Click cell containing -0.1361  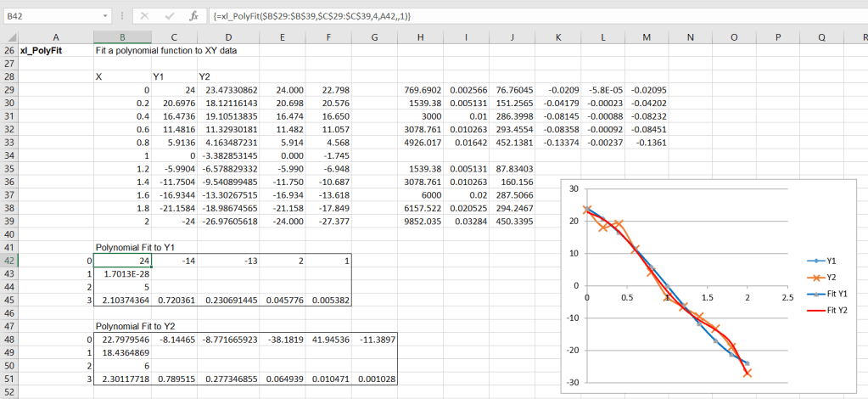point(647,143)
